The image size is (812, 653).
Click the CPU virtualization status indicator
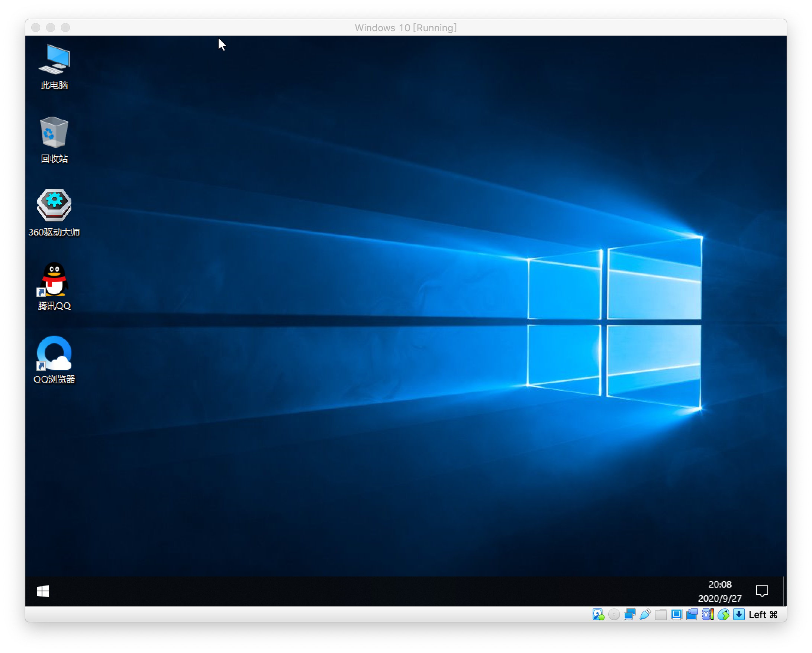pos(708,615)
